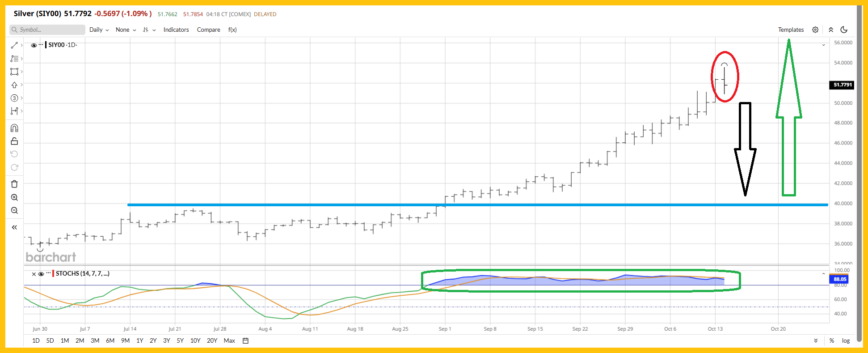Viewport: 868px width, 353px height.
Task: Toggle dark mode with the moon icon
Action: 844,30
